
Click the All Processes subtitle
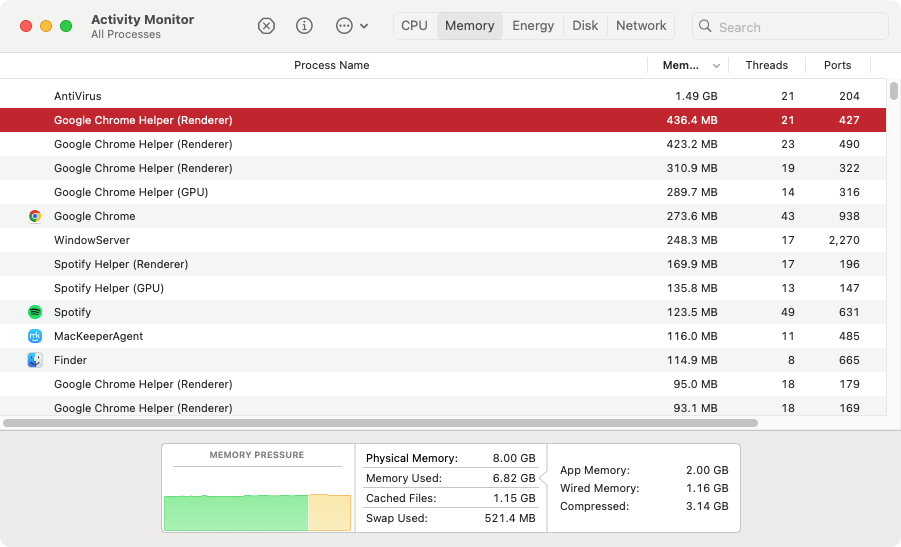[x=126, y=34]
